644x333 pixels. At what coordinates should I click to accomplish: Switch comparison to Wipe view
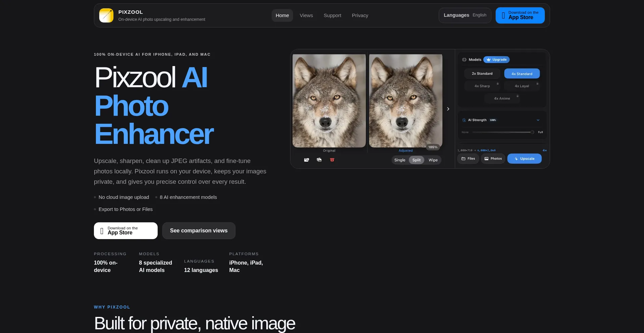[433, 160]
